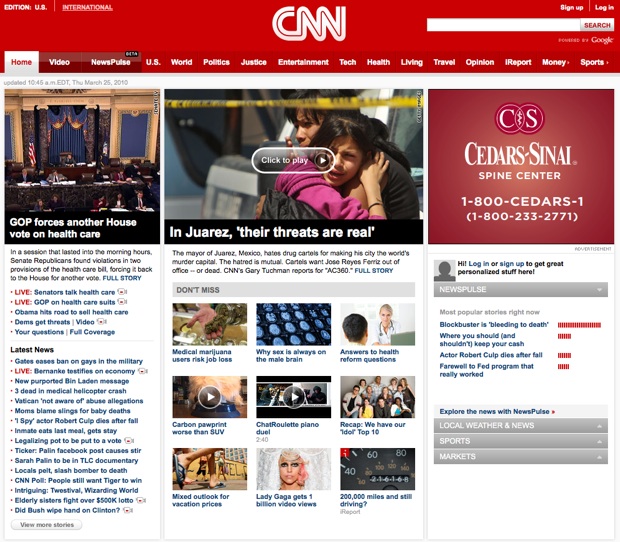Expand the Markets sidebar section
The width and height of the screenshot is (620, 542).
coord(600,457)
